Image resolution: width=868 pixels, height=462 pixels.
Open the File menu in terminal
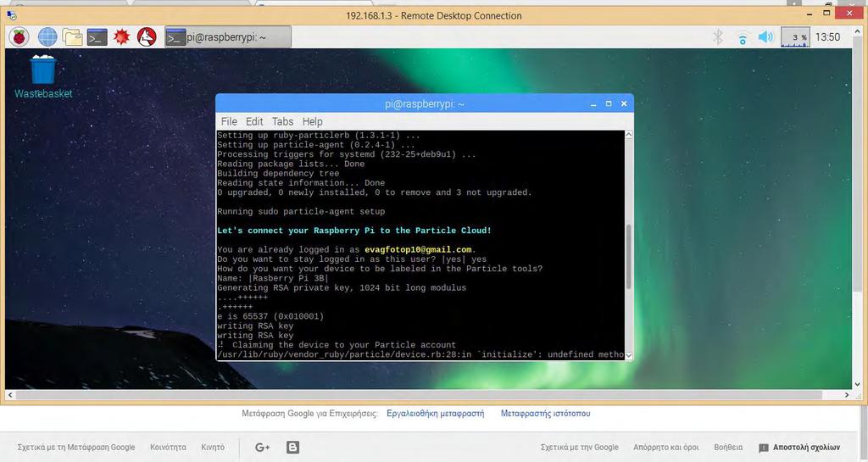click(229, 121)
